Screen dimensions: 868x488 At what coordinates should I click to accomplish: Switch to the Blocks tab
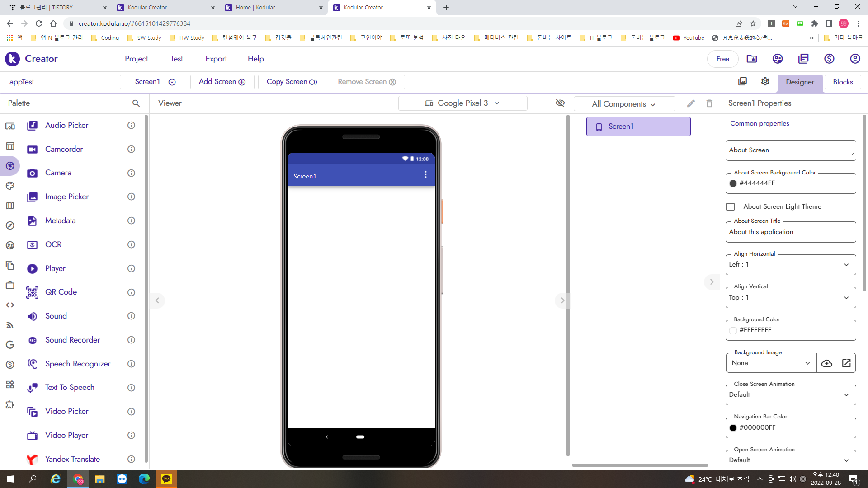843,82
